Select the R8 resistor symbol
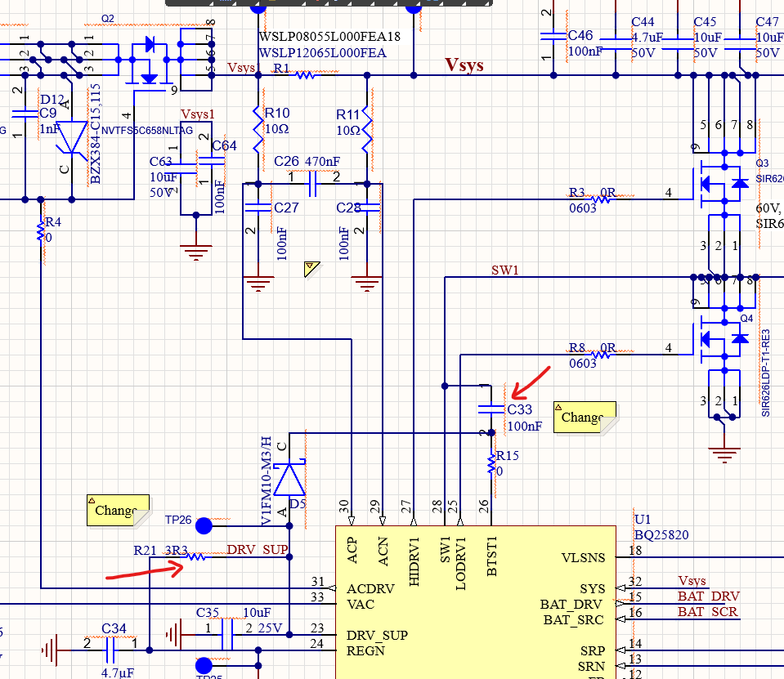 (x=601, y=355)
